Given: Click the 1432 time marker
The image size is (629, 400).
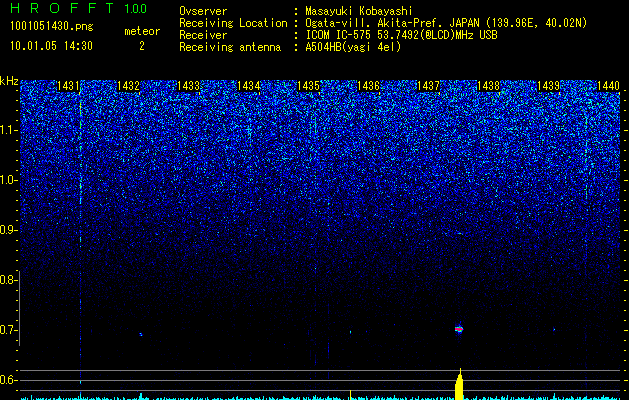Looking at the screenshot, I should [x=128, y=86].
